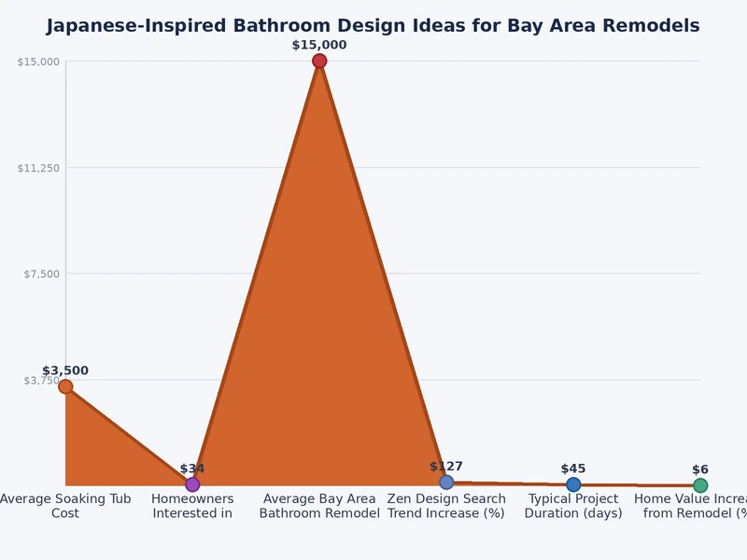747x560 pixels.
Task: Click the blue Typical Project Duration marker
Action: pos(573,484)
